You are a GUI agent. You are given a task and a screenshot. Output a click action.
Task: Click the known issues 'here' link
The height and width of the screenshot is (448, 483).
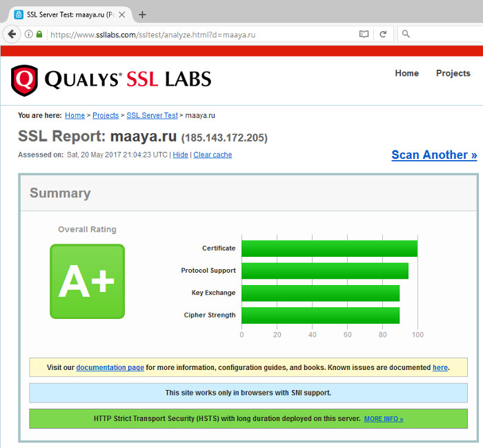point(440,367)
